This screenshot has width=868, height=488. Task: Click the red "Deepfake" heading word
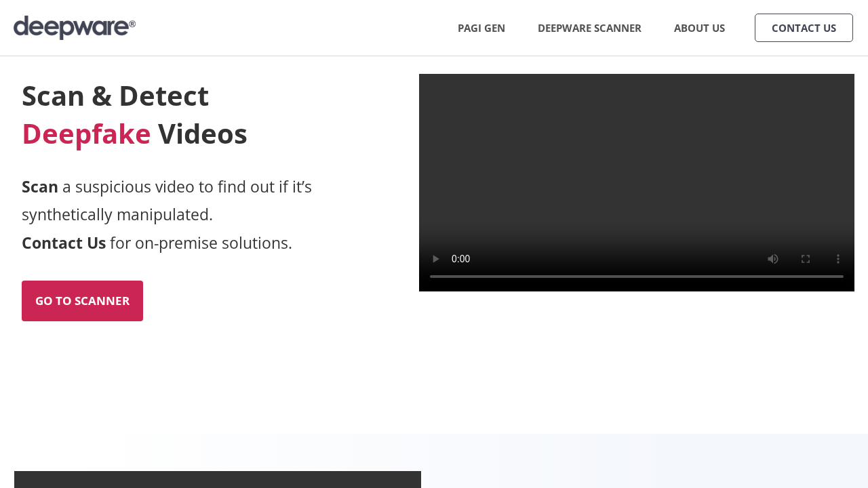click(x=86, y=134)
